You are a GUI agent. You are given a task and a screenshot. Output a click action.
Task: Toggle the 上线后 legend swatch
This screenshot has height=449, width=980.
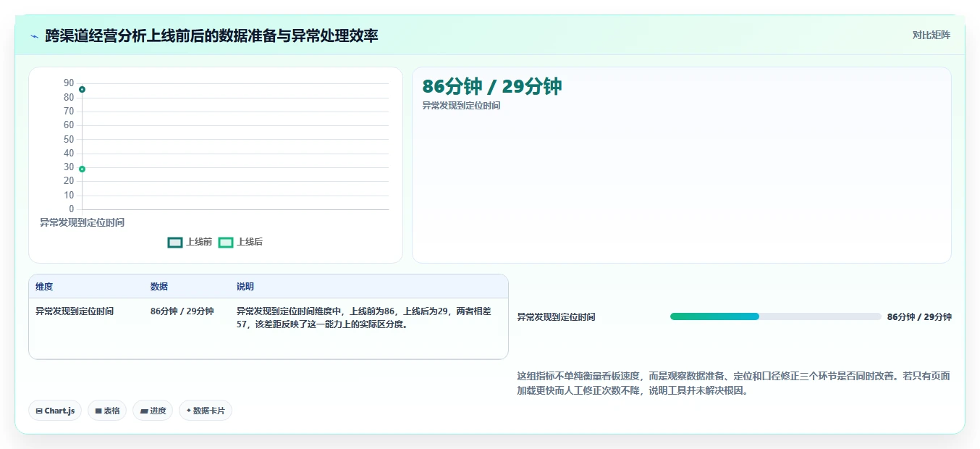(226, 242)
